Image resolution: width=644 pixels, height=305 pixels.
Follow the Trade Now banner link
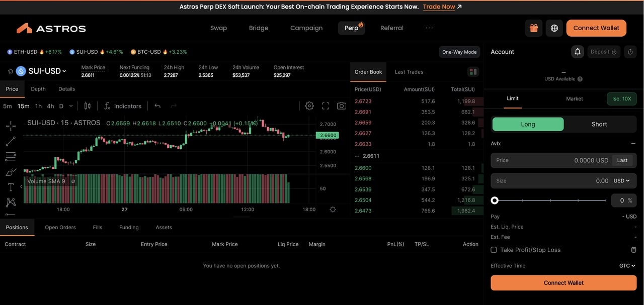click(442, 7)
